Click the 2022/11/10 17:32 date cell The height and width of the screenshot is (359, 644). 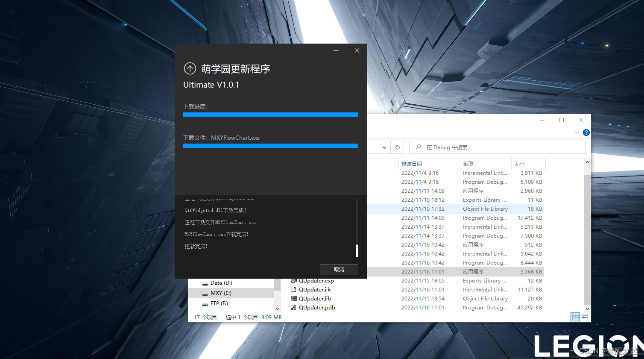click(x=423, y=209)
